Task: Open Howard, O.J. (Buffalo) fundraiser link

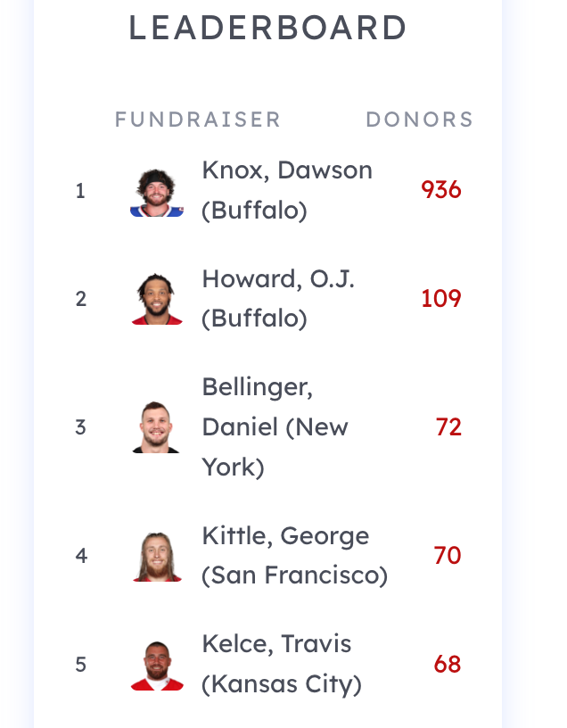Action: [x=278, y=299]
